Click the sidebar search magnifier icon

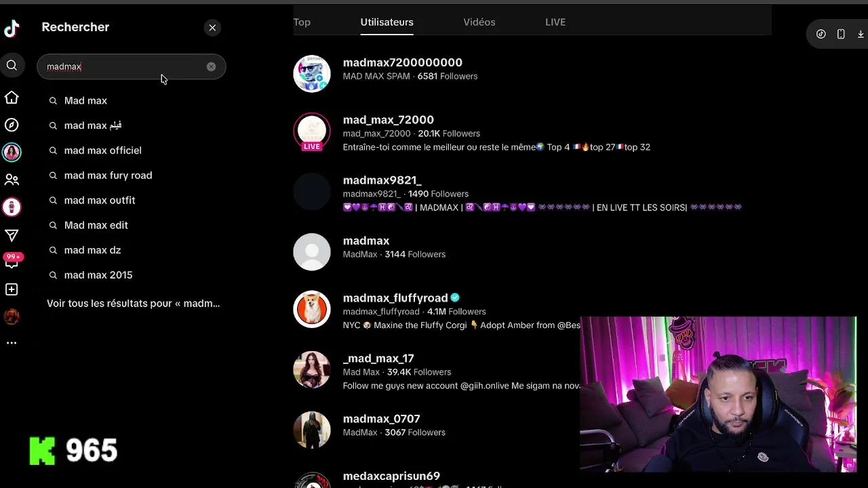(x=12, y=66)
